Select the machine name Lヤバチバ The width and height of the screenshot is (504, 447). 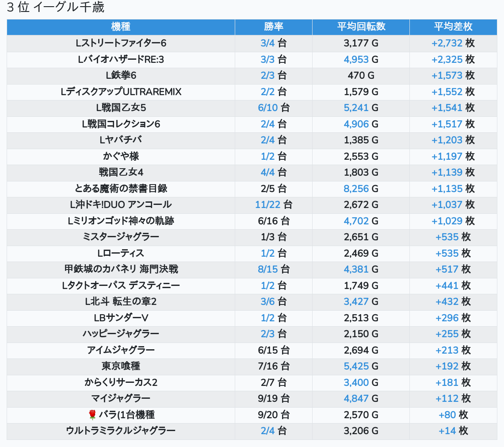[x=121, y=140]
